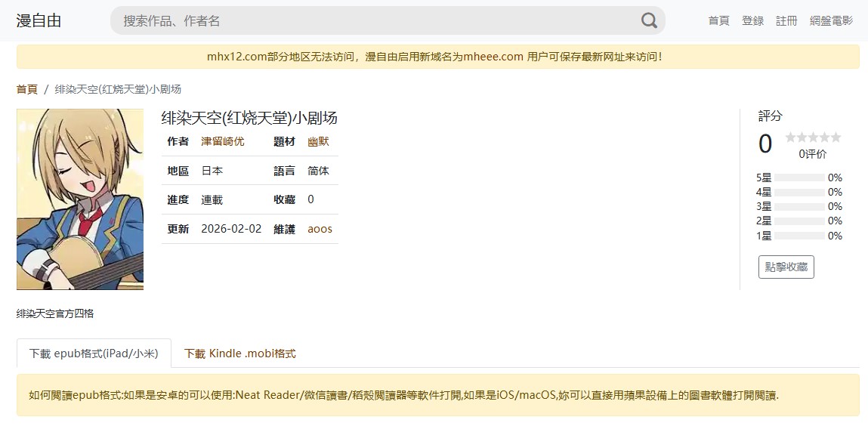Select the third rating star
Screen dimensions: 868x426
[813, 137]
